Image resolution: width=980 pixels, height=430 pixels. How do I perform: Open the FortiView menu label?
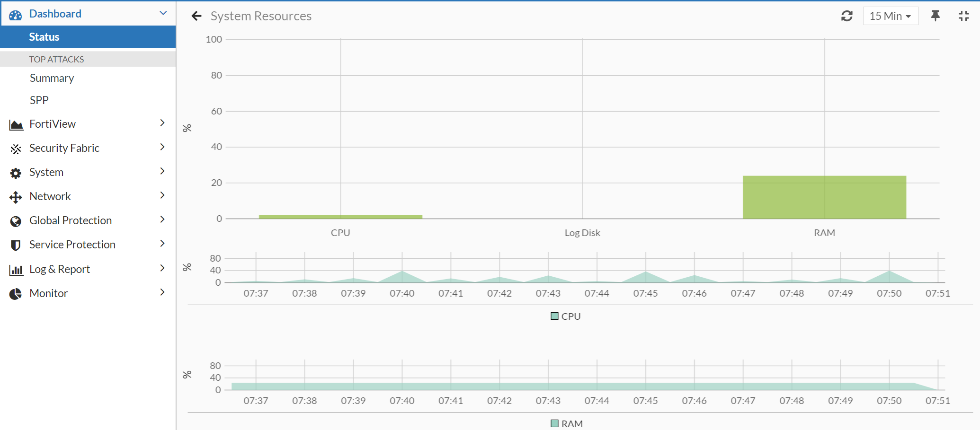coord(53,124)
